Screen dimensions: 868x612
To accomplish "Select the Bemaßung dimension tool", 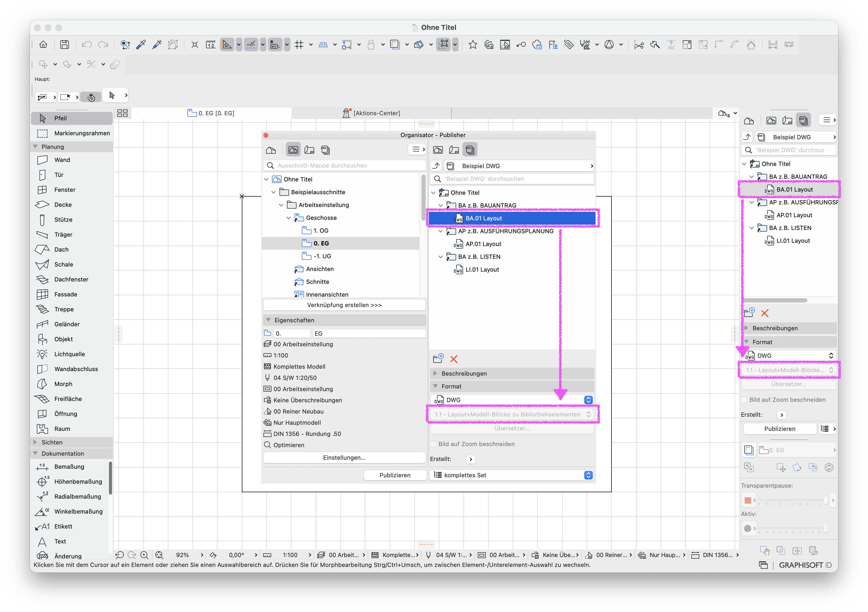I will (x=70, y=467).
